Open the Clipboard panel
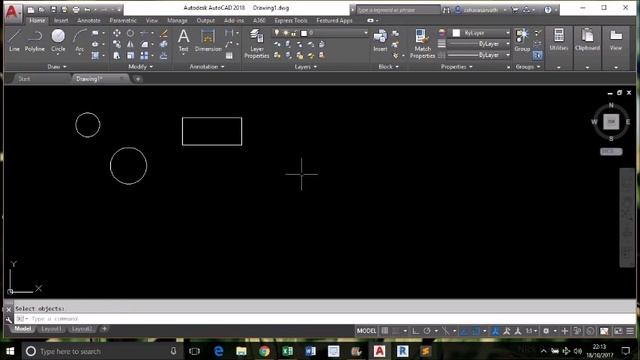This screenshot has width=640, height=360. 587,40
